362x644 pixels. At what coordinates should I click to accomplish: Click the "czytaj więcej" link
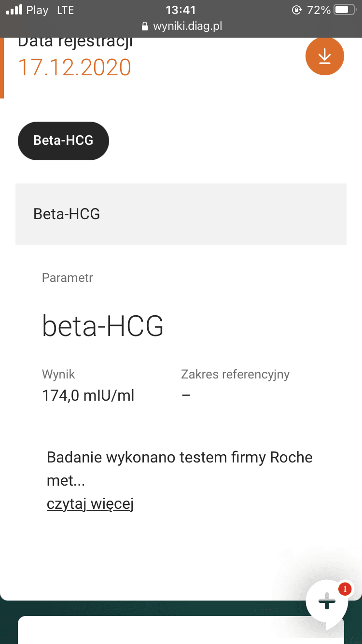(90, 504)
